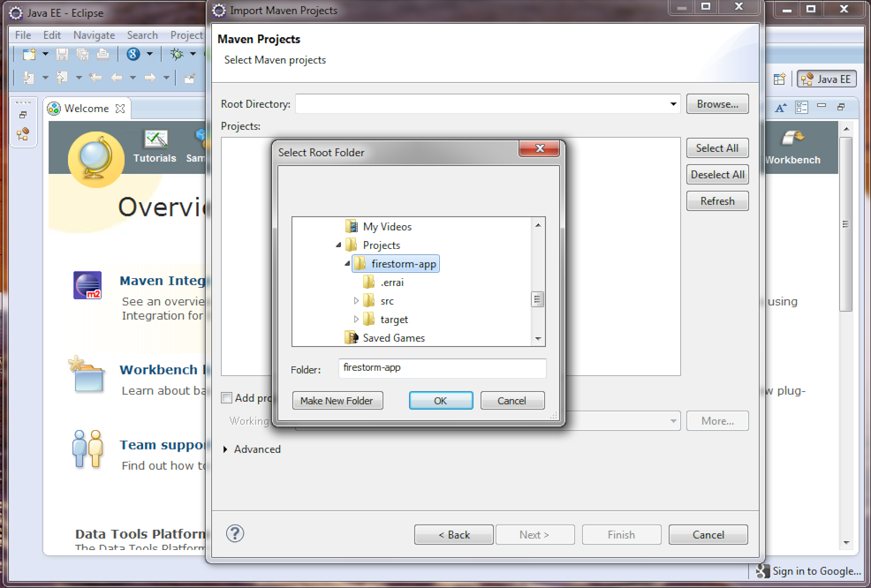Image resolution: width=871 pixels, height=588 pixels.
Task: Click the Refresh button
Action: tap(717, 201)
